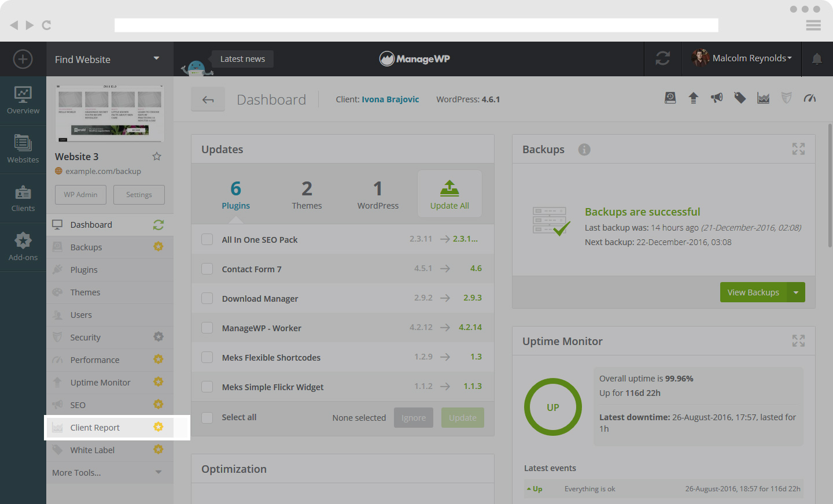
Task: Open SEO in the sidebar menu
Action: [x=110, y=405]
